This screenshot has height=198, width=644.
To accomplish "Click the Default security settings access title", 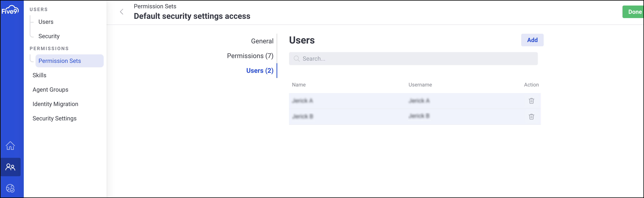I will [192, 16].
